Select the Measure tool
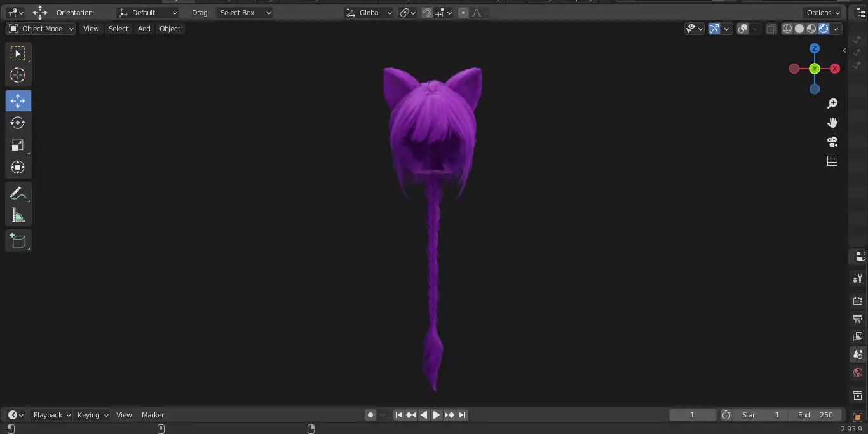 (x=18, y=215)
